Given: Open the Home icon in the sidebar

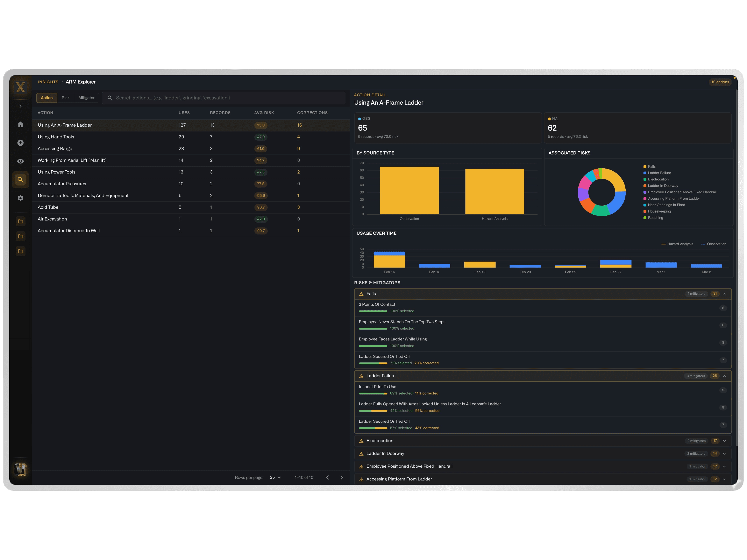Looking at the screenshot, I should (x=21, y=124).
